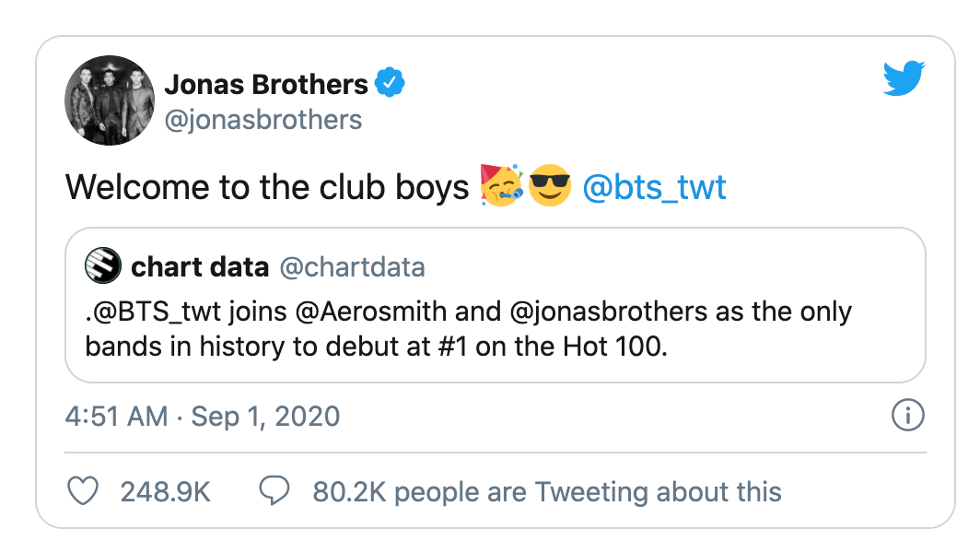This screenshot has height=553, width=980.
Task: Open the 4:51 AM Sep 1, 2020 timestamp
Action: 203,416
